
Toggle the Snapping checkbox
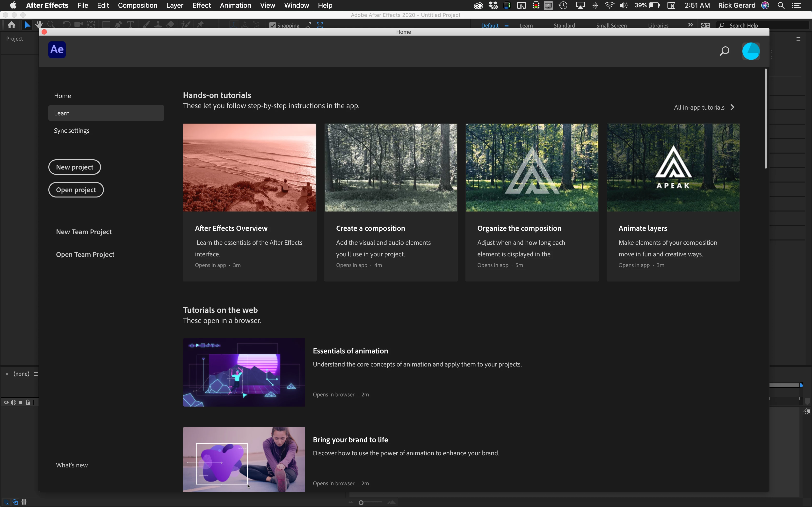click(x=272, y=26)
